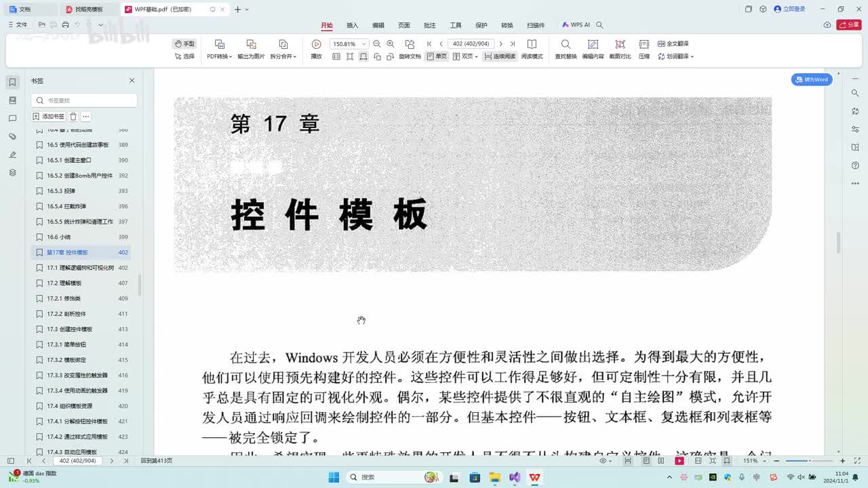Open the bookmarks sidebar icon
Image resolution: width=868 pixels, height=488 pixels.
coord(12,82)
